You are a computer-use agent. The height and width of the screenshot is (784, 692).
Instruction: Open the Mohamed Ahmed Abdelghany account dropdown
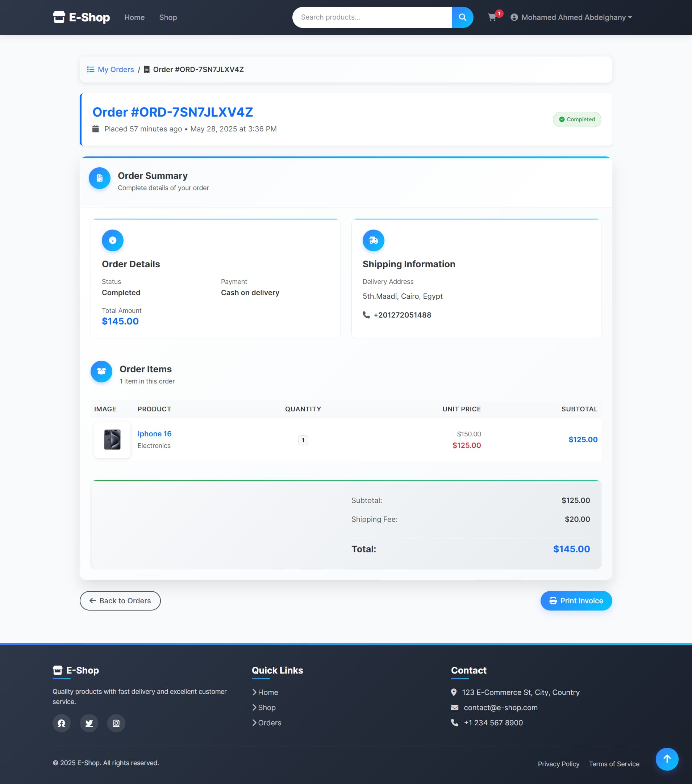pos(572,17)
